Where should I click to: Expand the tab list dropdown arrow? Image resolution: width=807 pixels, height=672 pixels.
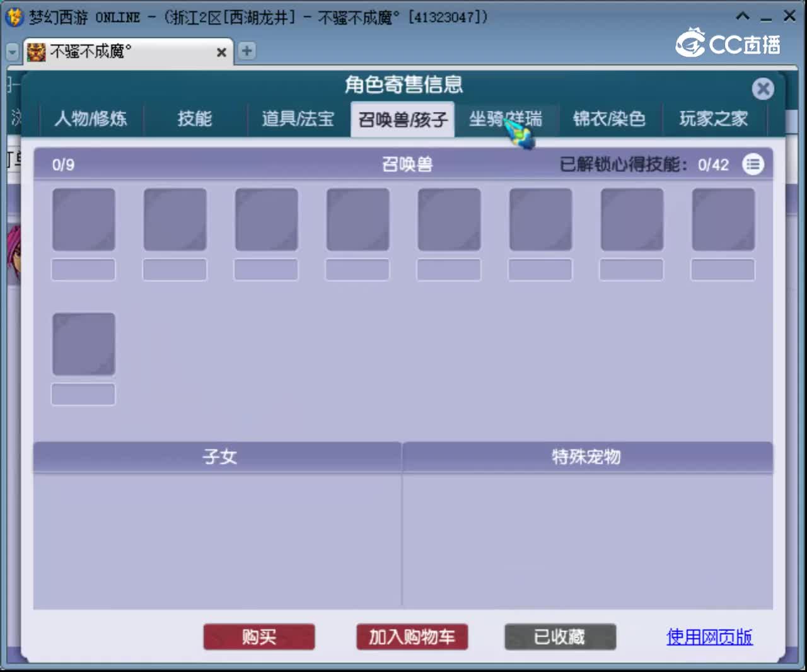tap(13, 52)
